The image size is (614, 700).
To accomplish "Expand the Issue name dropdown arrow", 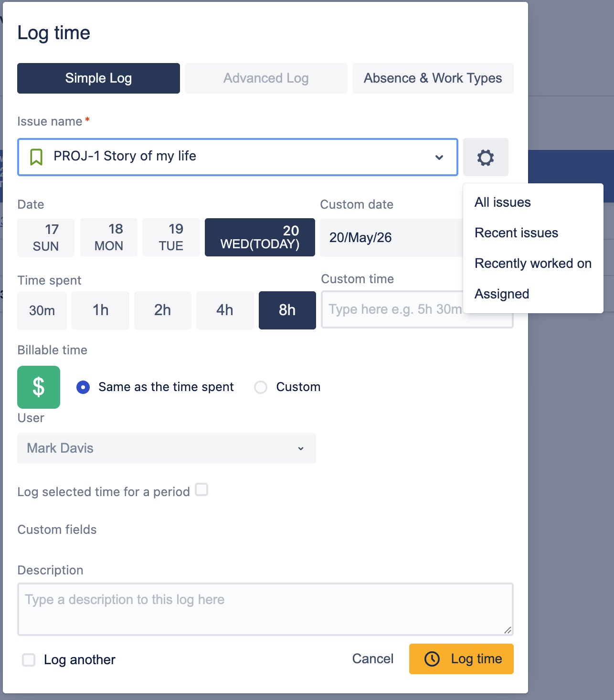I will (x=439, y=157).
